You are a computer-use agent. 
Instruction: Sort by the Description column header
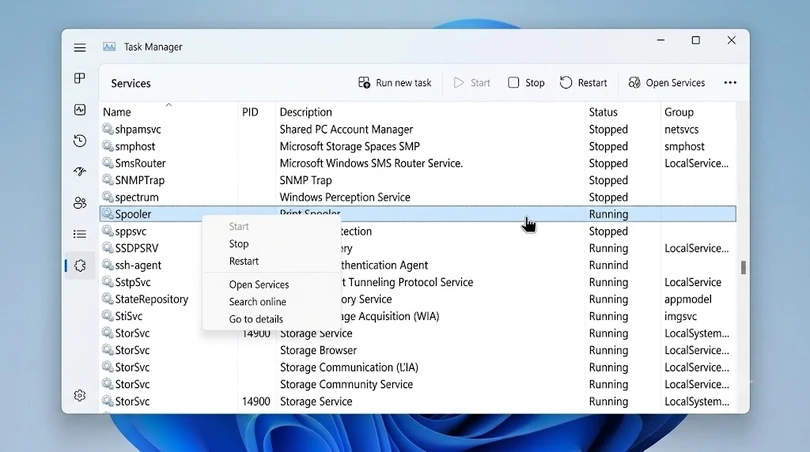point(306,112)
